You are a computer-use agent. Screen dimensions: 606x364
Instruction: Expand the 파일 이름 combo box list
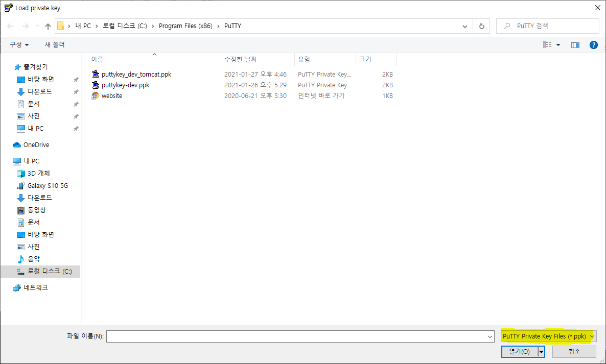490,336
